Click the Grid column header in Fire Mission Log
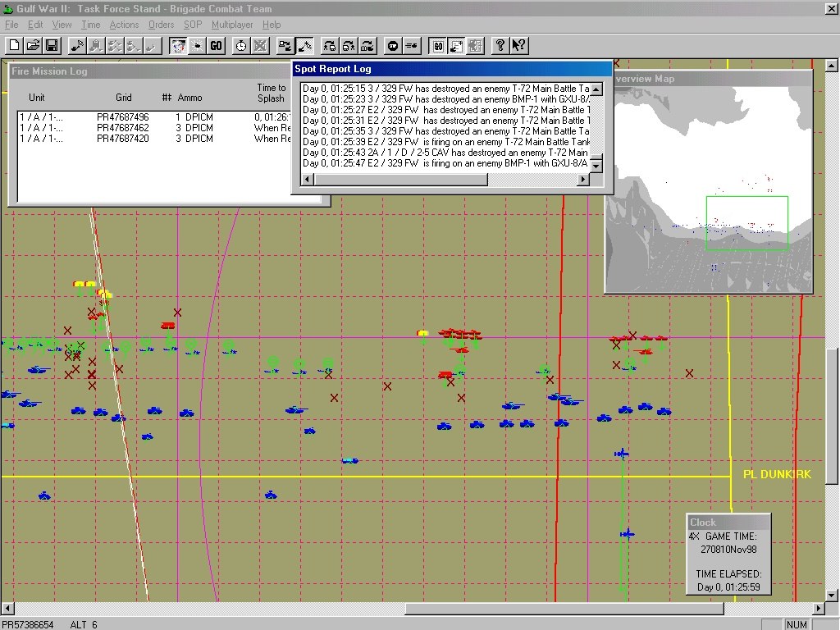The image size is (840, 630). 123,98
